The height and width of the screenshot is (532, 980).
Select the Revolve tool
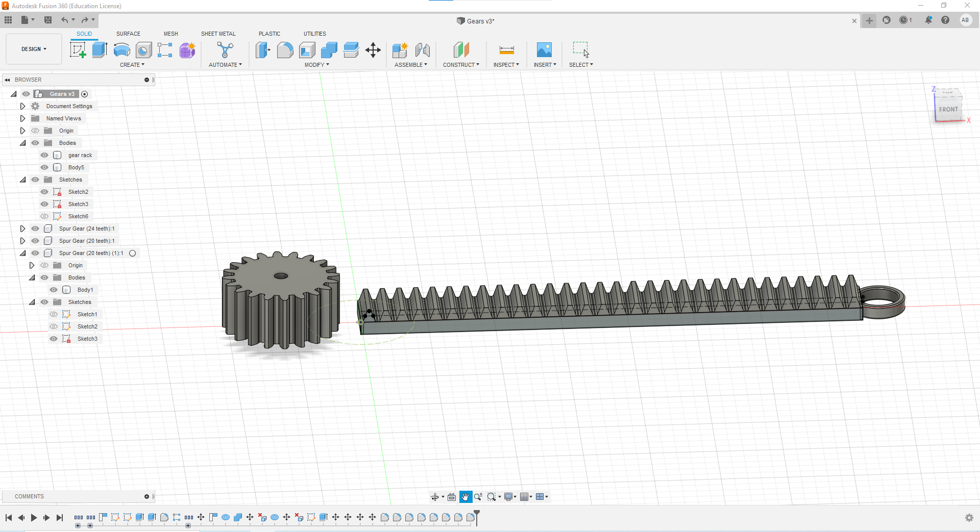point(121,50)
